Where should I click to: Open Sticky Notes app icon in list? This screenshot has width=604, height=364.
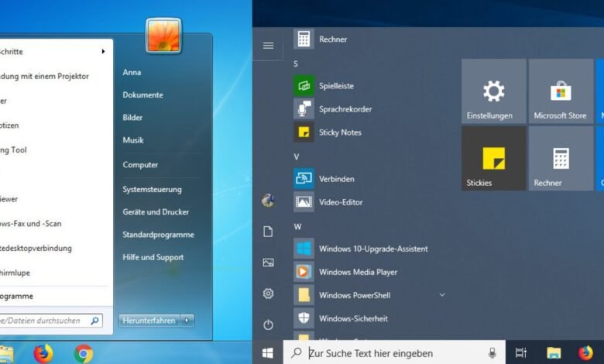[x=304, y=132]
